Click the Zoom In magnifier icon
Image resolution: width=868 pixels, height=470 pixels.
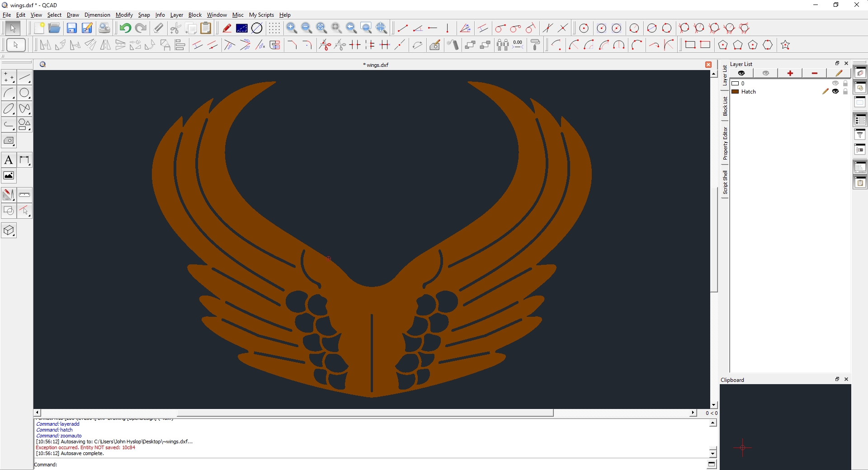[x=292, y=28]
